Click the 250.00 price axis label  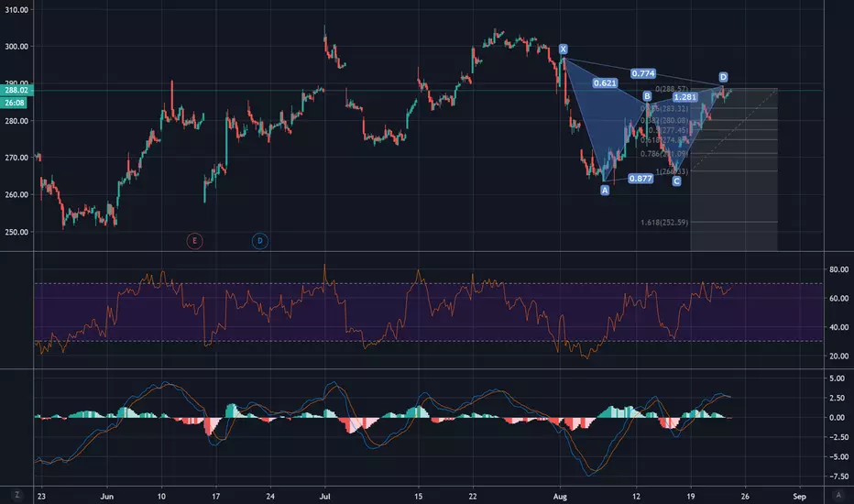pos(16,232)
